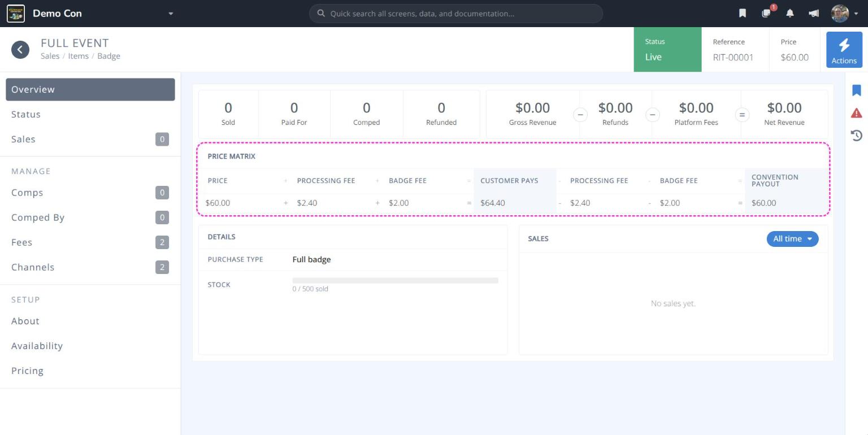Expand the Demo Con organization dropdown
This screenshot has height=435, width=868.
click(x=171, y=14)
